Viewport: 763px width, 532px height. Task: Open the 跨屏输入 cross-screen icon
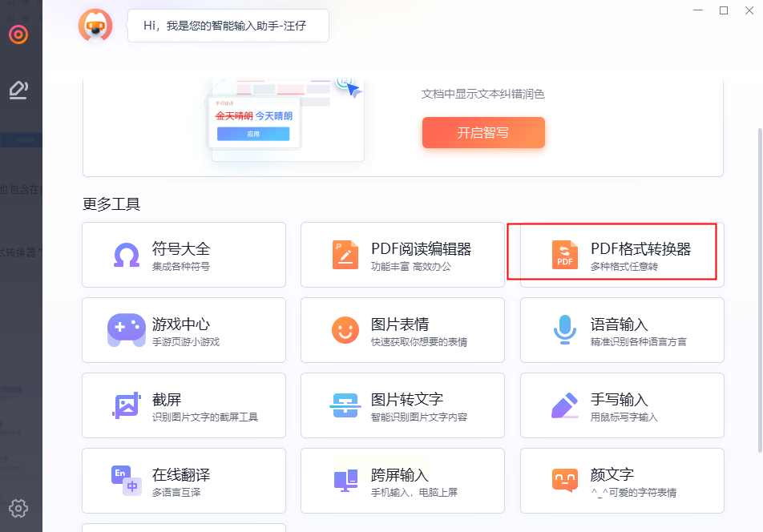tap(345, 481)
